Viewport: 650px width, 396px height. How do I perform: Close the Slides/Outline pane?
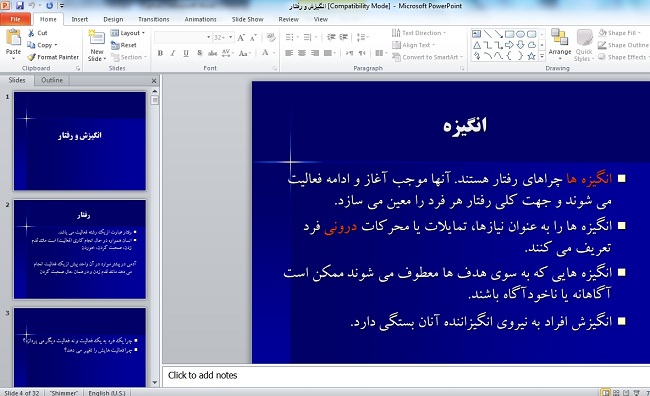point(154,80)
